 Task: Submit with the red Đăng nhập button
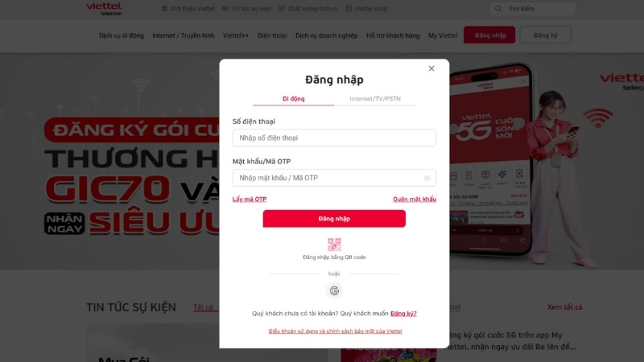tap(334, 219)
